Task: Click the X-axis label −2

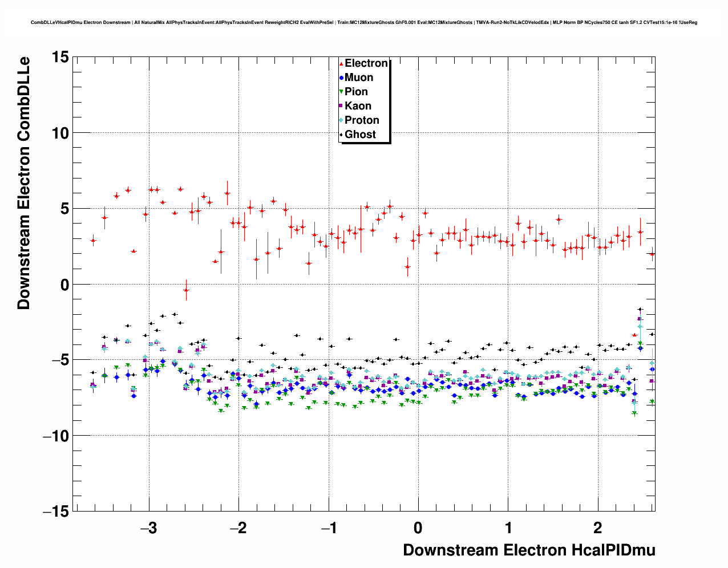Action: 238,528
